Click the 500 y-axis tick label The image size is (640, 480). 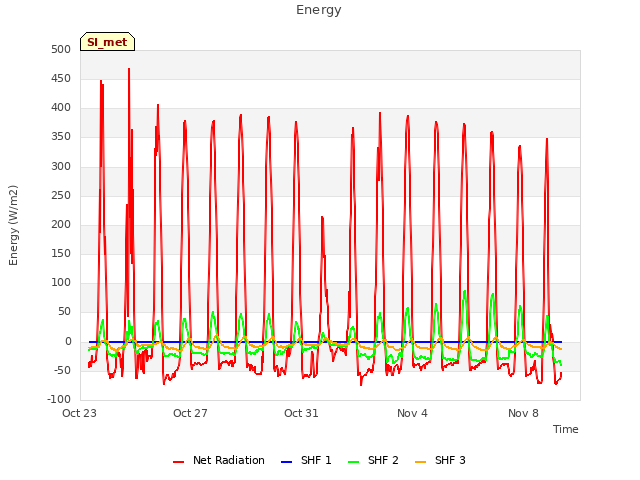pyautogui.click(x=61, y=49)
